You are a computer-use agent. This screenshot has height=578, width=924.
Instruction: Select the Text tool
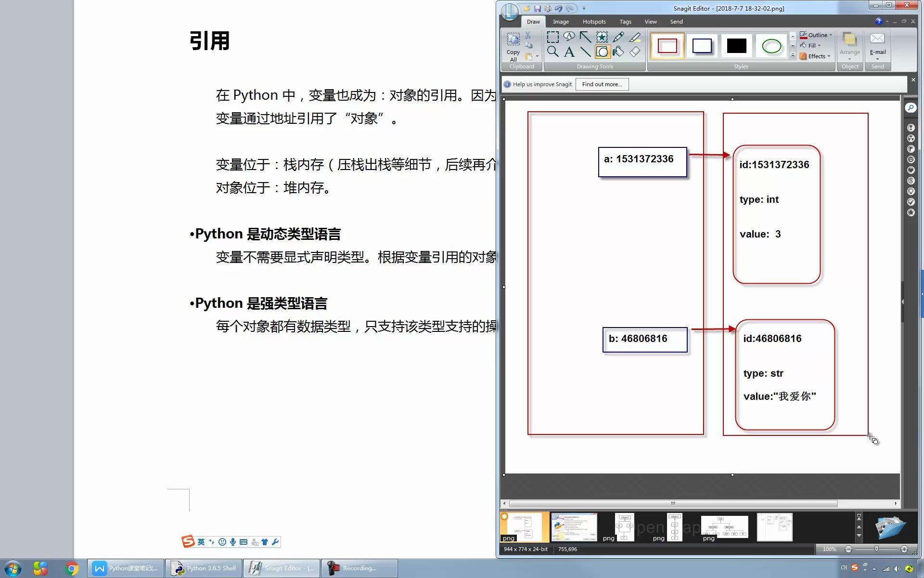click(x=569, y=52)
